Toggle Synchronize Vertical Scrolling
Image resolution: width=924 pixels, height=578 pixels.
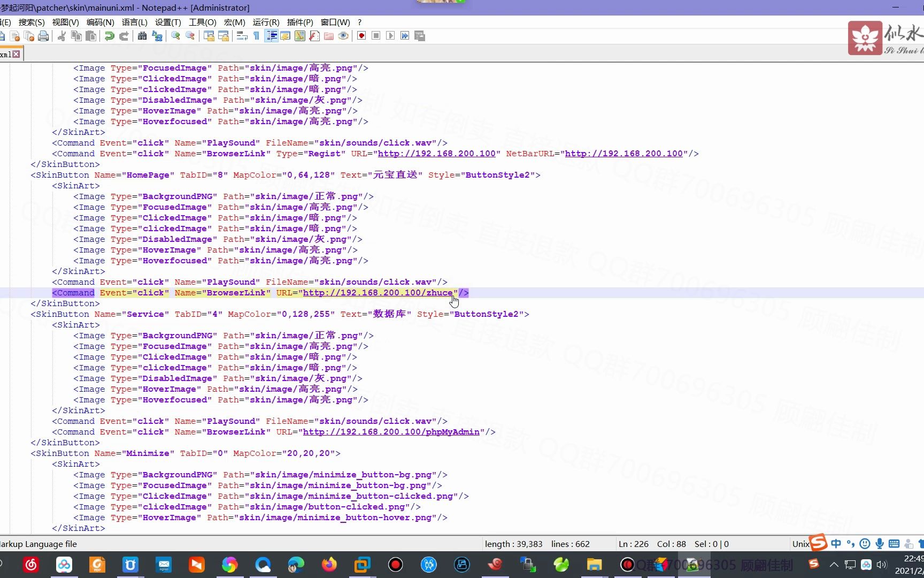[209, 36]
